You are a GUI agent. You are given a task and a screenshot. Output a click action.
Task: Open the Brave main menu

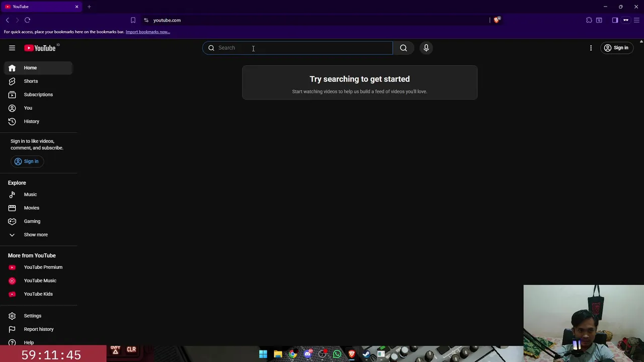[x=636, y=20]
